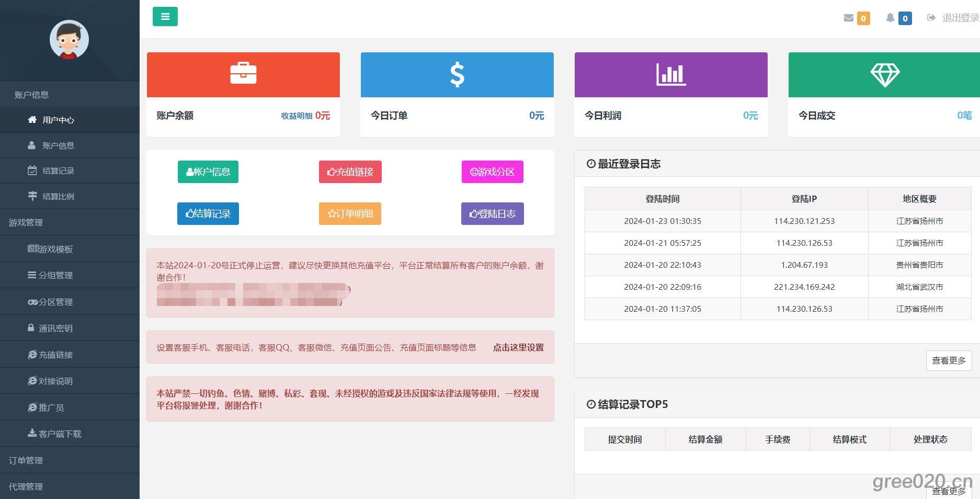Click the dollar sign icon on 今日订单 card
This screenshot has width=980, height=499.
pyautogui.click(x=457, y=74)
